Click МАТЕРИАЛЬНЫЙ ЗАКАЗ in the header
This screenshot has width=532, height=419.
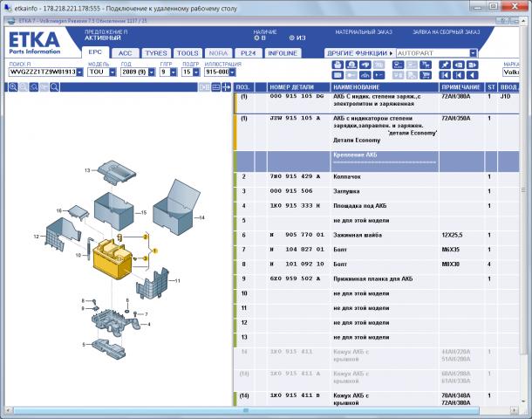pos(364,32)
